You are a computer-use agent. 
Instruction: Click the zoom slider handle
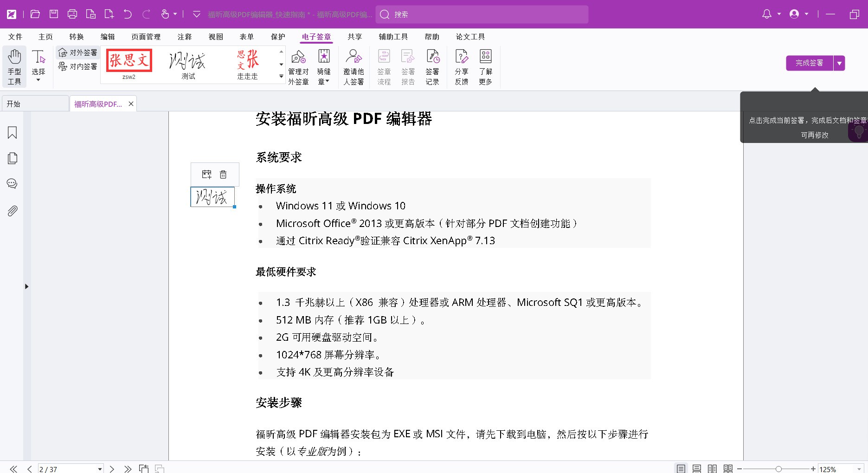pos(778,469)
